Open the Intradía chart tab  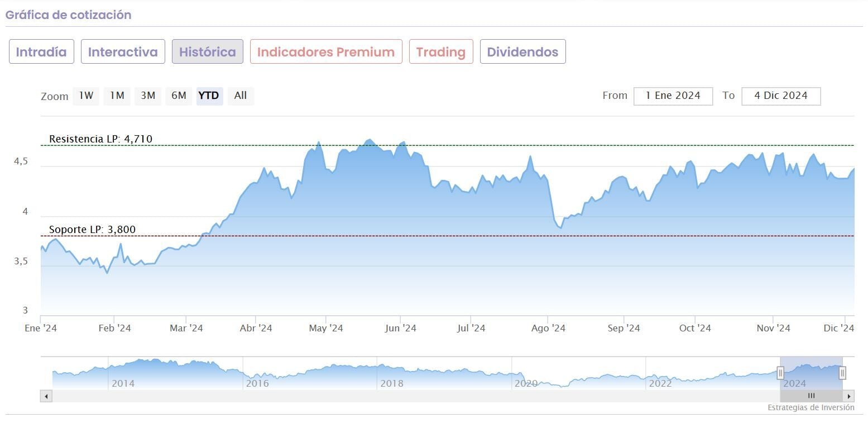click(41, 52)
